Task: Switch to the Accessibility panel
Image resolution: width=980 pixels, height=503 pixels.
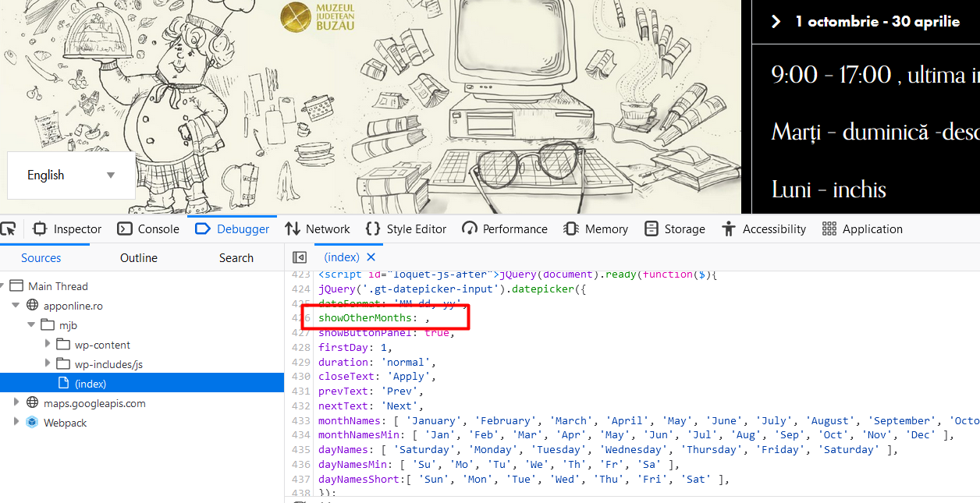Action: pos(764,228)
